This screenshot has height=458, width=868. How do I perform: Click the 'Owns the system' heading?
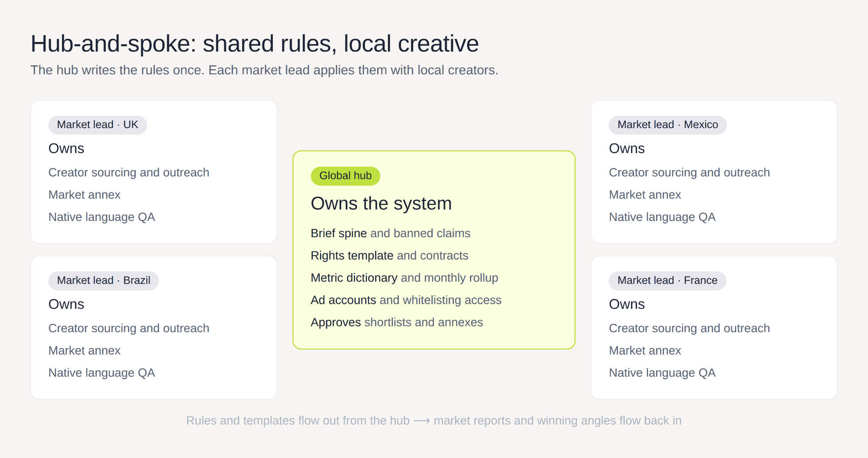[x=381, y=204]
